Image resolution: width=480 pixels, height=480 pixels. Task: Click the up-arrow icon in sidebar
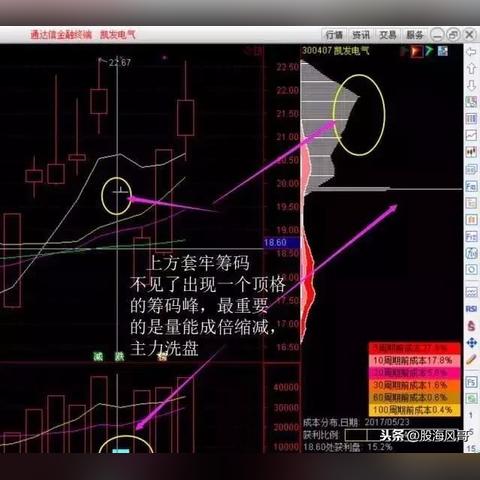[x=471, y=69]
